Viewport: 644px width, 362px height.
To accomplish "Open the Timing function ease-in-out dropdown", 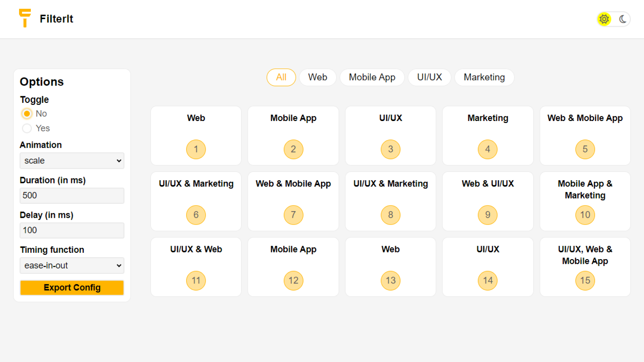I will point(72,265).
